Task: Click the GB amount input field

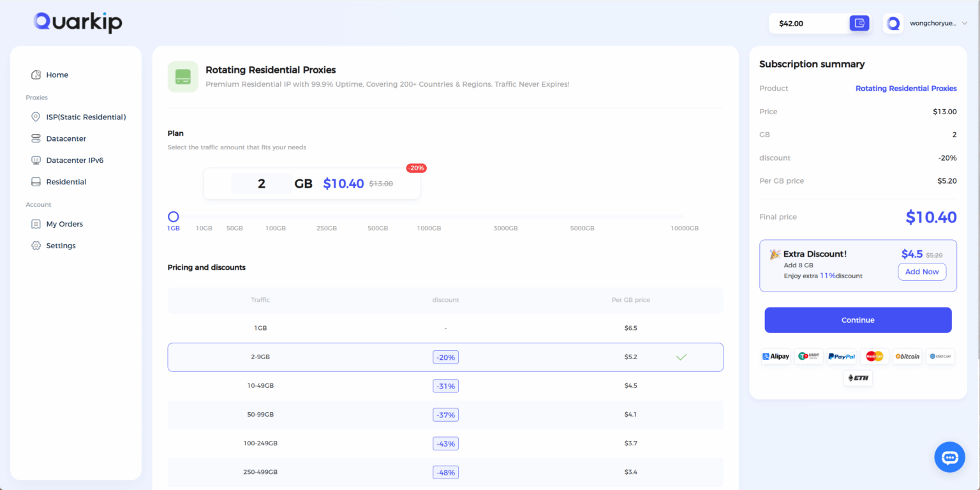Action: pos(262,183)
